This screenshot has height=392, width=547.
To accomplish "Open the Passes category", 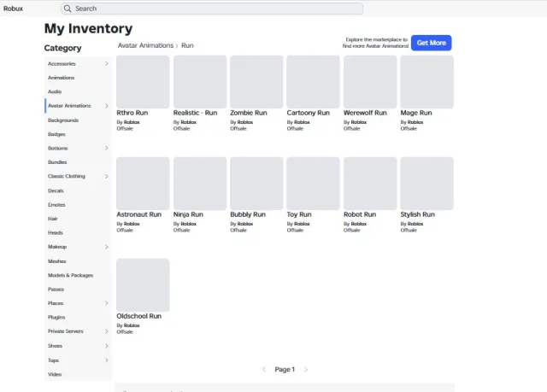I will point(56,290).
